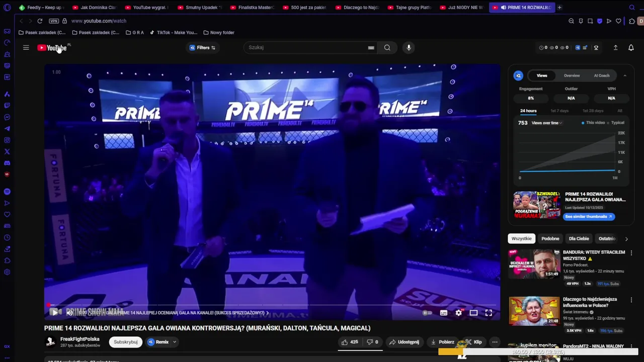Screen dimensions: 644x362
Task: Click the upload arrow icon in the header
Action: (615, 47)
